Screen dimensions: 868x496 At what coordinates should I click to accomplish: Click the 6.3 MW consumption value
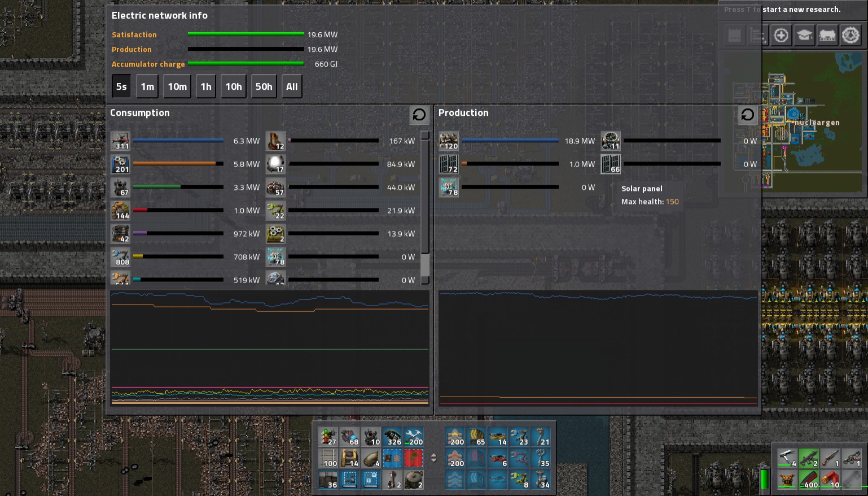tap(247, 141)
